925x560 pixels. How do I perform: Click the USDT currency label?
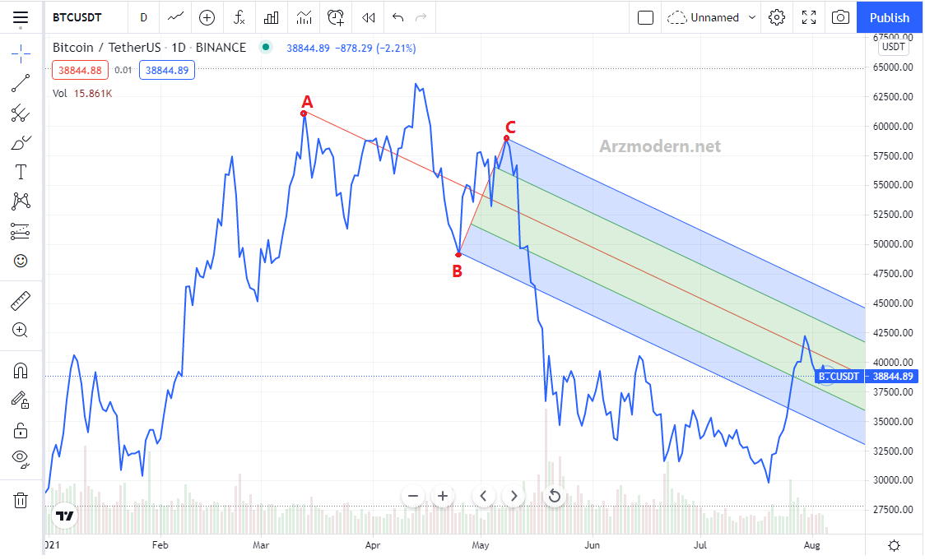click(893, 47)
